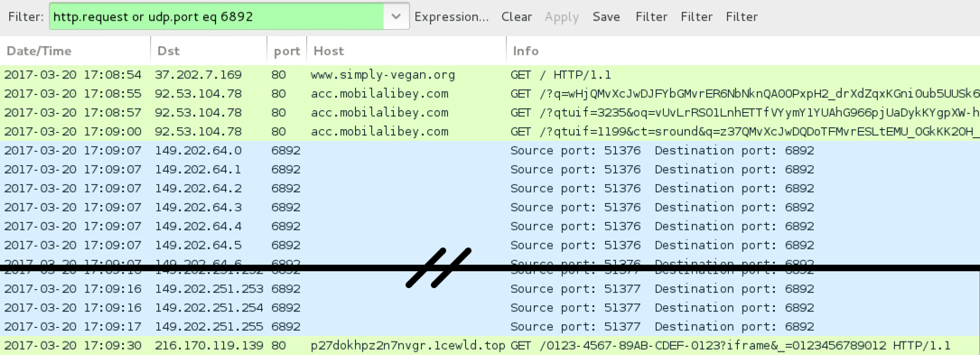Select destination 149.202.251.254

click(209, 307)
